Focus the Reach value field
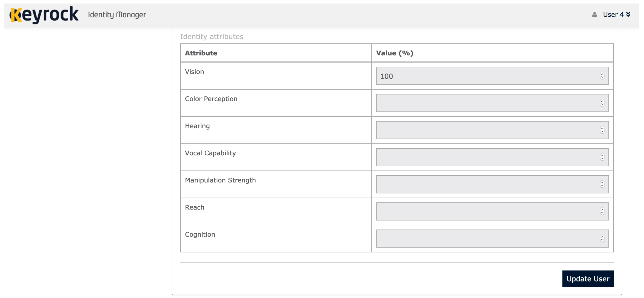 (x=487, y=211)
